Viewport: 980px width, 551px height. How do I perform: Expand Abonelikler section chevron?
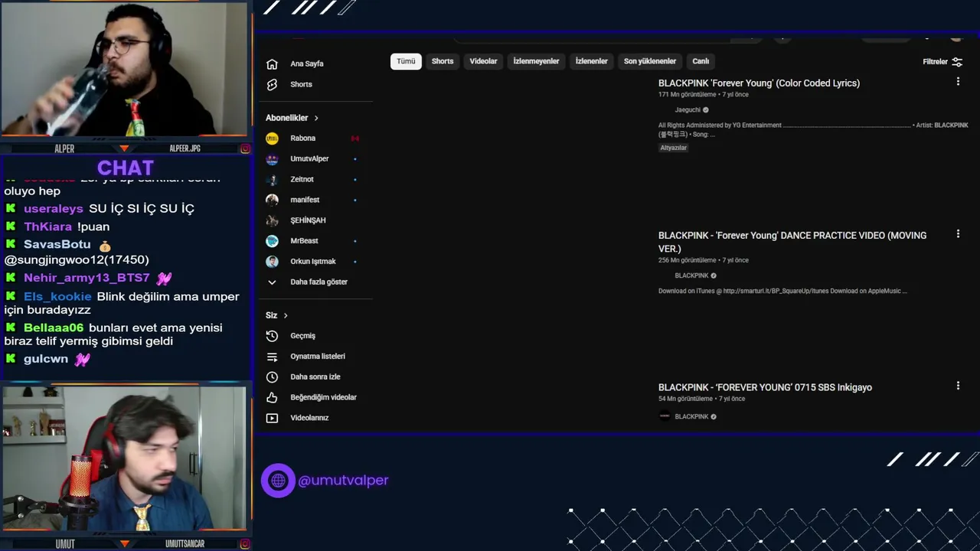coord(315,118)
